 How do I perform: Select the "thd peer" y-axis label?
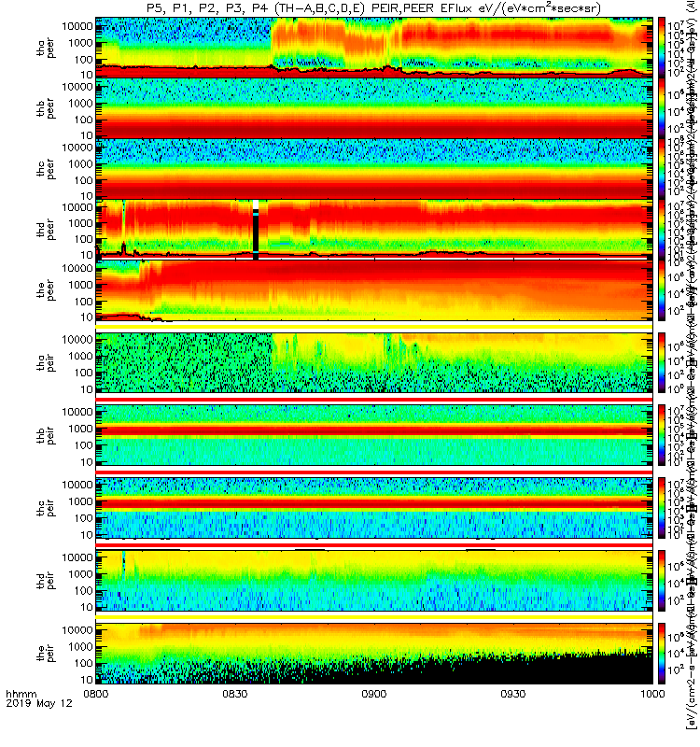(46, 230)
